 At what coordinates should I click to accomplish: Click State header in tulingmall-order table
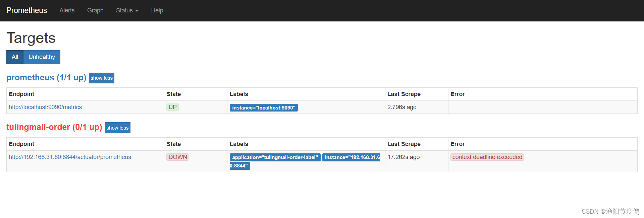tap(174, 144)
